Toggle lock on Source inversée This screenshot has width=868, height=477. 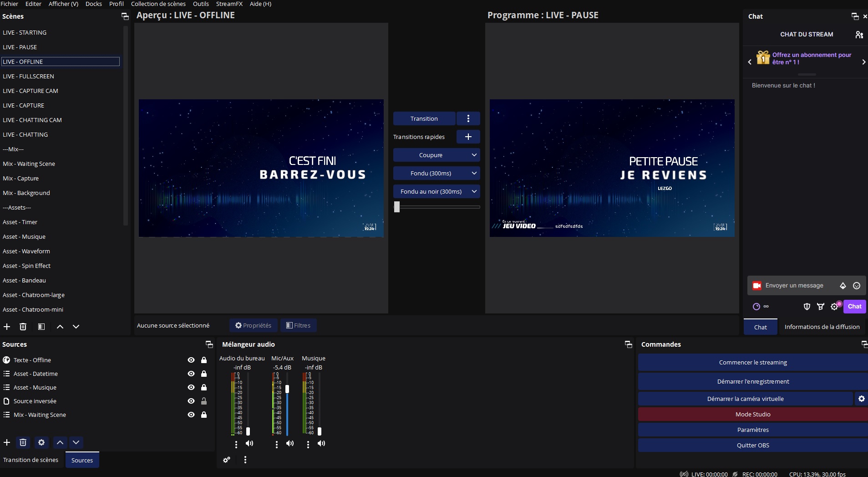pyautogui.click(x=204, y=401)
